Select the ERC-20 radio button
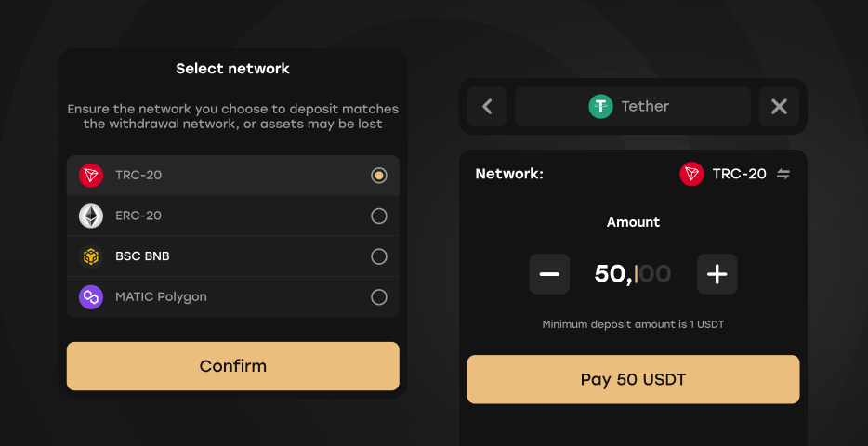This screenshot has width=868, height=446. pyautogui.click(x=379, y=216)
